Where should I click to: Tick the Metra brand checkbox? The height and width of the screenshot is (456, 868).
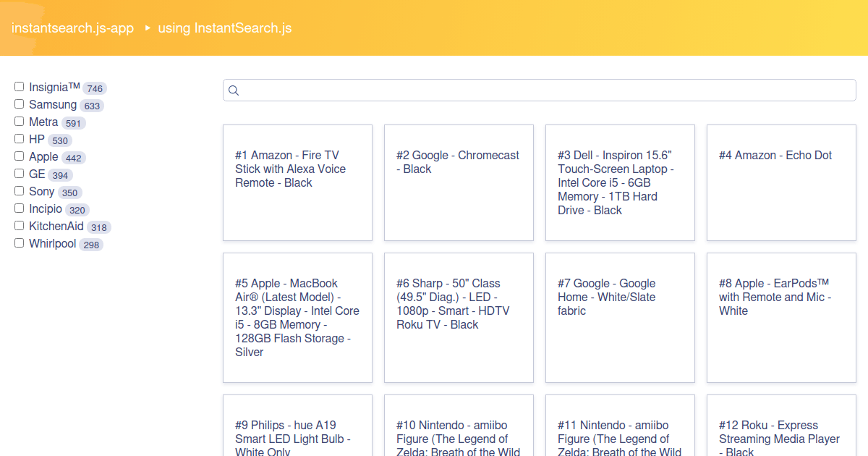tap(20, 122)
